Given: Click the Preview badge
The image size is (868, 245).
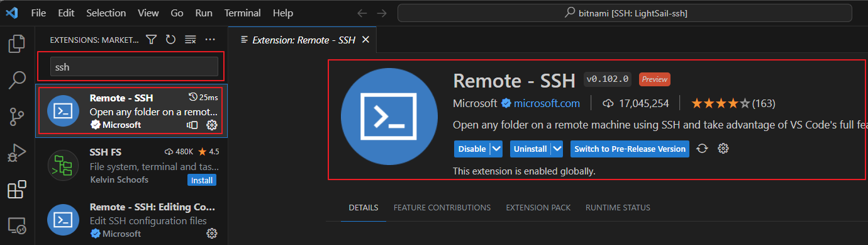Looking at the screenshot, I should (654, 79).
